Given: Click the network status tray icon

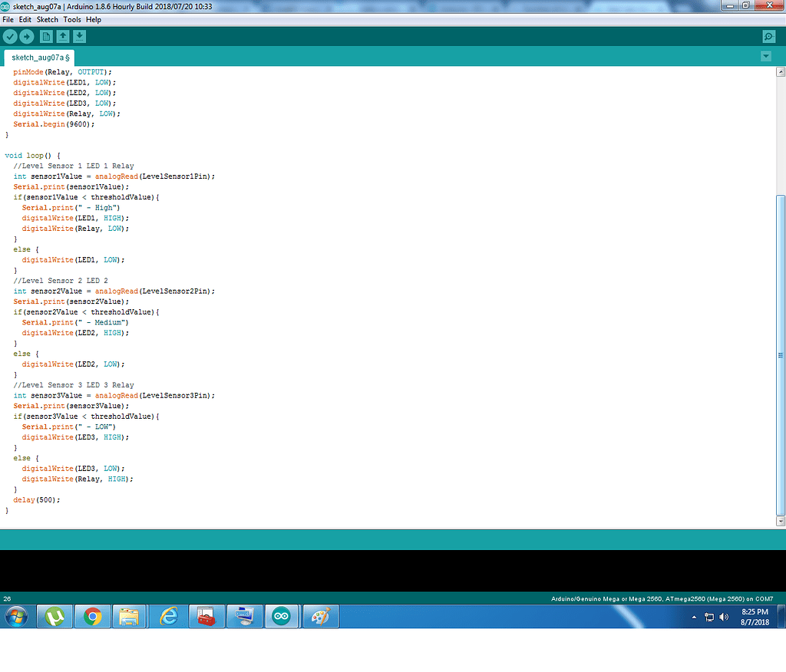Looking at the screenshot, I should pos(709,618).
